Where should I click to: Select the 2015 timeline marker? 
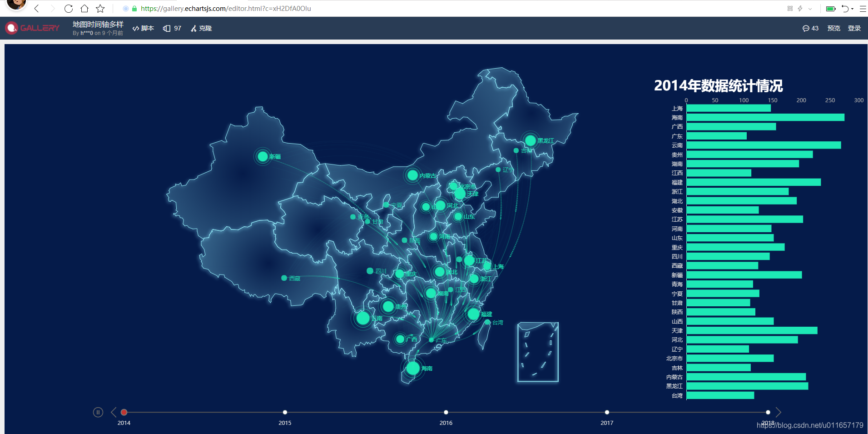coord(285,412)
